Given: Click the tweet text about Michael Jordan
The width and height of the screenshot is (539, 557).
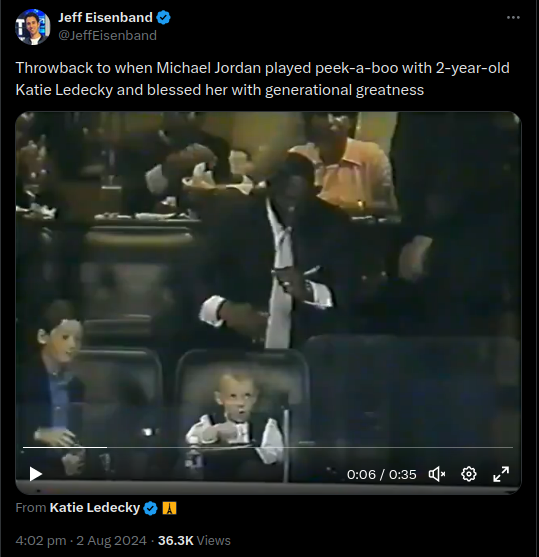Looking at the screenshot, I should (263, 79).
